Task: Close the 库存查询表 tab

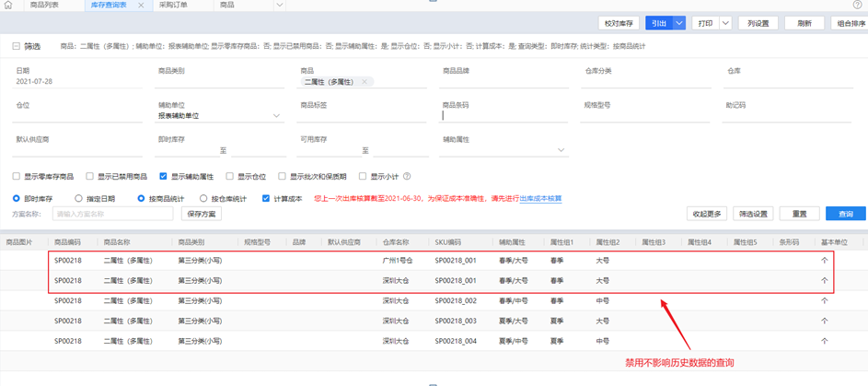Action: click(141, 6)
